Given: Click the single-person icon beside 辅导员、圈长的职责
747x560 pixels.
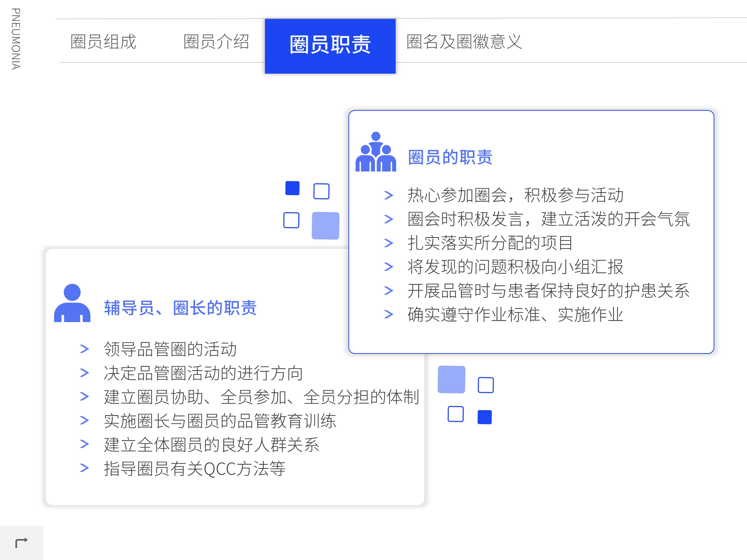Looking at the screenshot, I should (72, 303).
